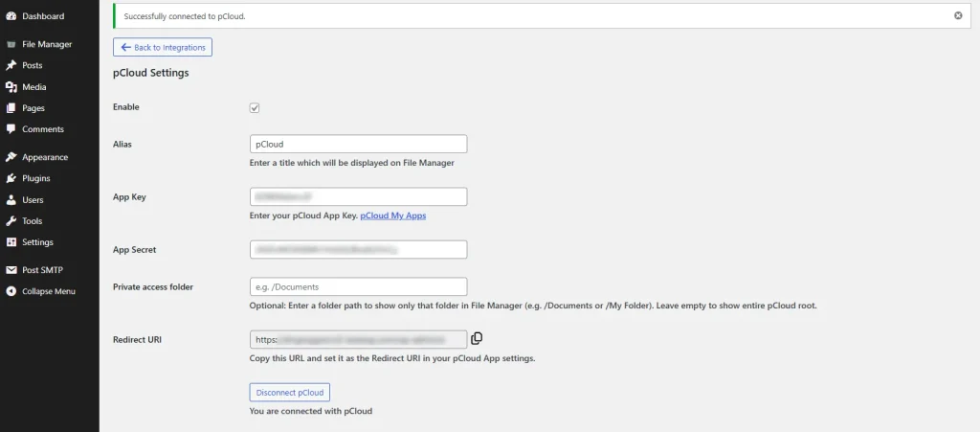Click 'Enter a title which will be displayed' hint
980x432 pixels.
(352, 163)
